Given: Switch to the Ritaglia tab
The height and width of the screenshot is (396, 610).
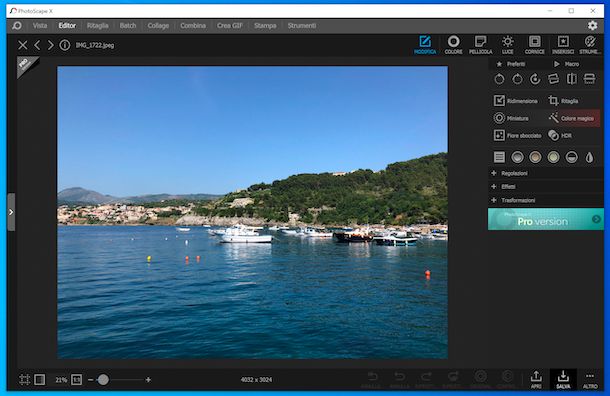Looking at the screenshot, I should 97,26.
